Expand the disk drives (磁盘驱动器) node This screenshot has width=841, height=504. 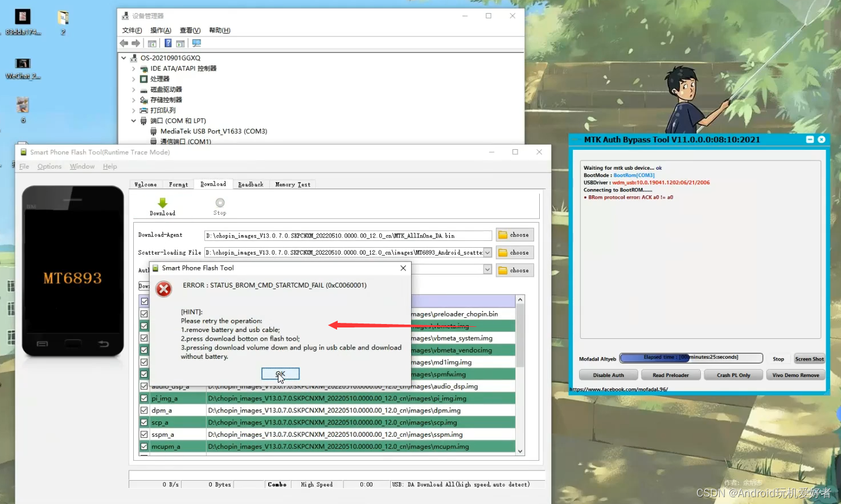pyautogui.click(x=134, y=89)
